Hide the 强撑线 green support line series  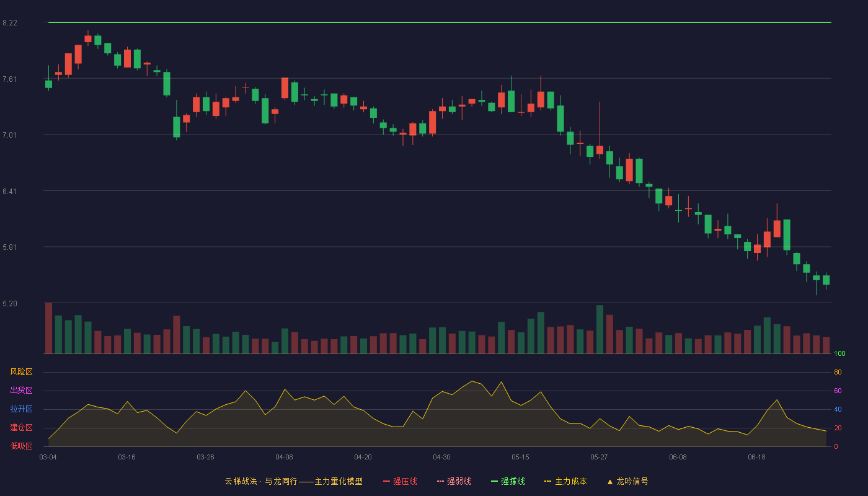pyautogui.click(x=508, y=481)
